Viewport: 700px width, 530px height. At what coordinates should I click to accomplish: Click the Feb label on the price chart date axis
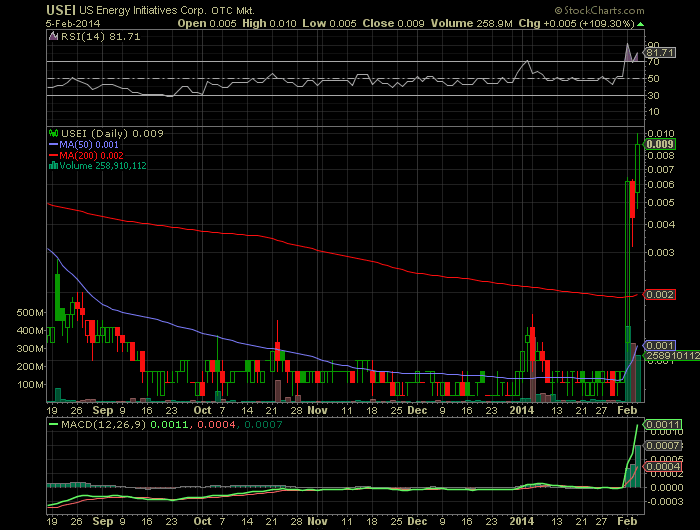tap(627, 410)
